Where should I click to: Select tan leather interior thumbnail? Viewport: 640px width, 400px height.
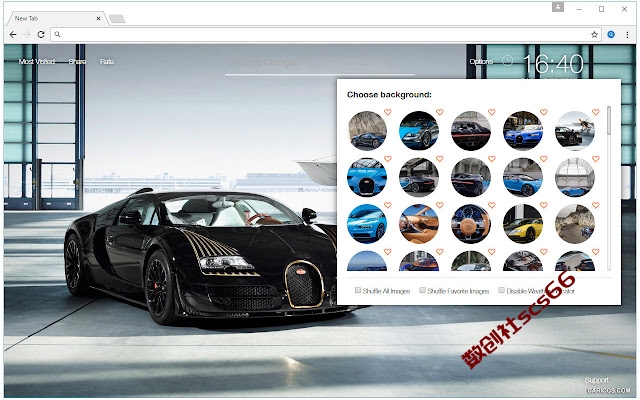tap(419, 224)
